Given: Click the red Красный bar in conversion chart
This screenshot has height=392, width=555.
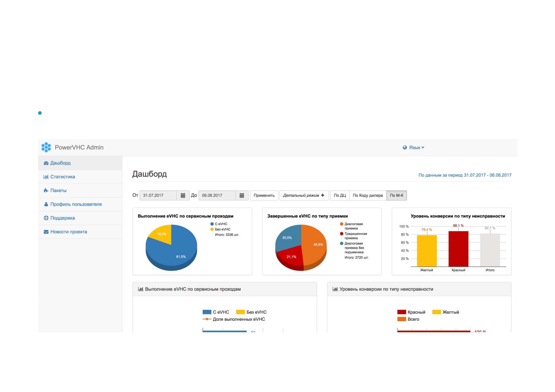Looking at the screenshot, I should pyautogui.click(x=458, y=249).
